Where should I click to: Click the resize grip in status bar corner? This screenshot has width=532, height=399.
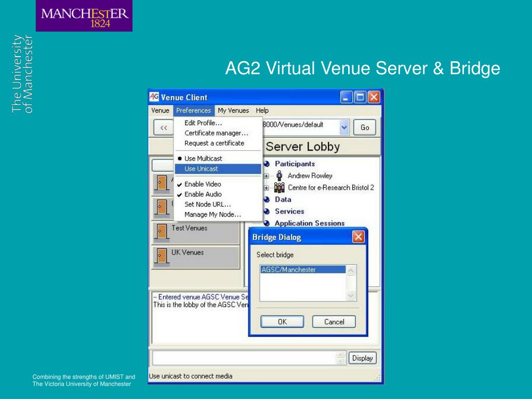pos(377,378)
